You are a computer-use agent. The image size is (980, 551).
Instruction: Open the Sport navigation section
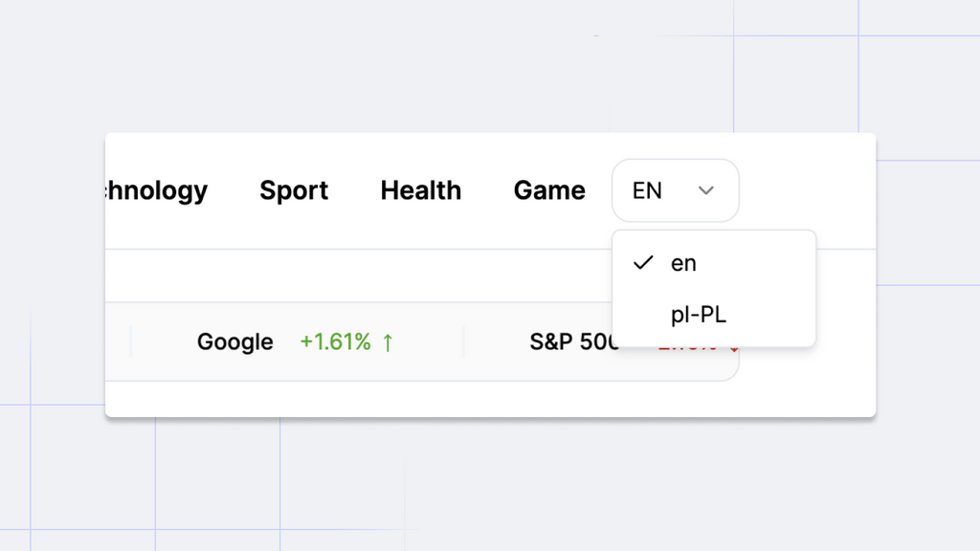[294, 190]
